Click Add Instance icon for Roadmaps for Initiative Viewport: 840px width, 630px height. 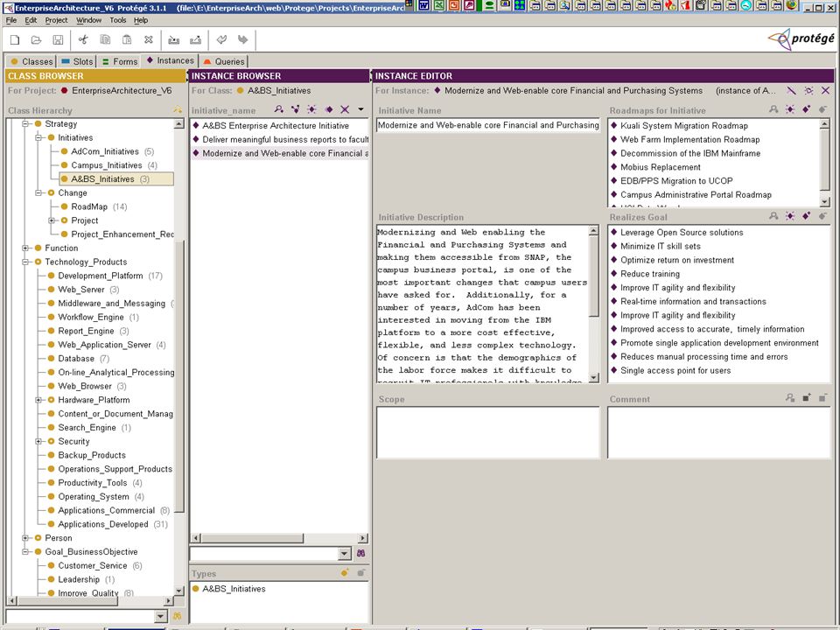[807, 109]
